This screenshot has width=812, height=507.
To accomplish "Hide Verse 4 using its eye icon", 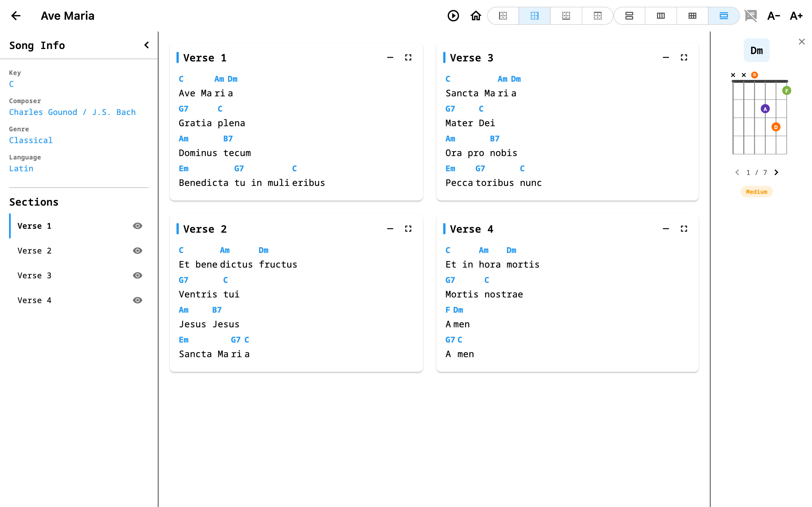I will point(137,300).
